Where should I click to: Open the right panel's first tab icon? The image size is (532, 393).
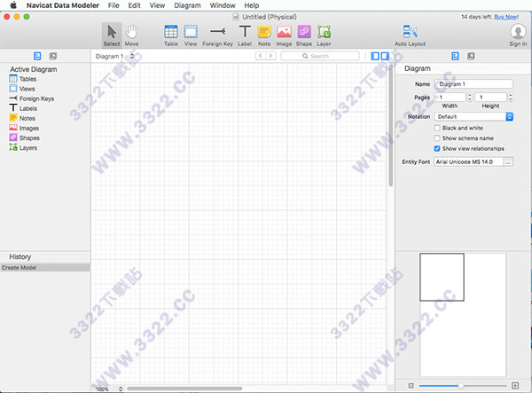(456, 56)
